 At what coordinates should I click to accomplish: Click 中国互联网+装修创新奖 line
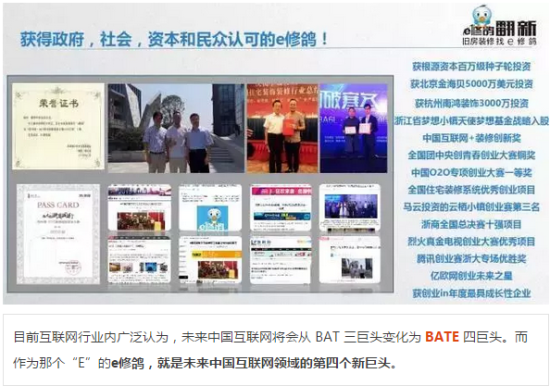click(x=471, y=138)
